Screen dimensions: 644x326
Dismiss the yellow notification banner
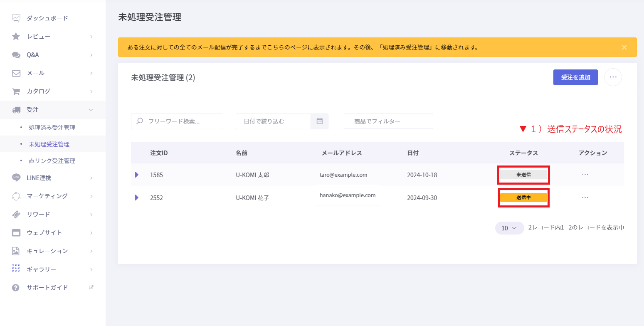click(624, 47)
